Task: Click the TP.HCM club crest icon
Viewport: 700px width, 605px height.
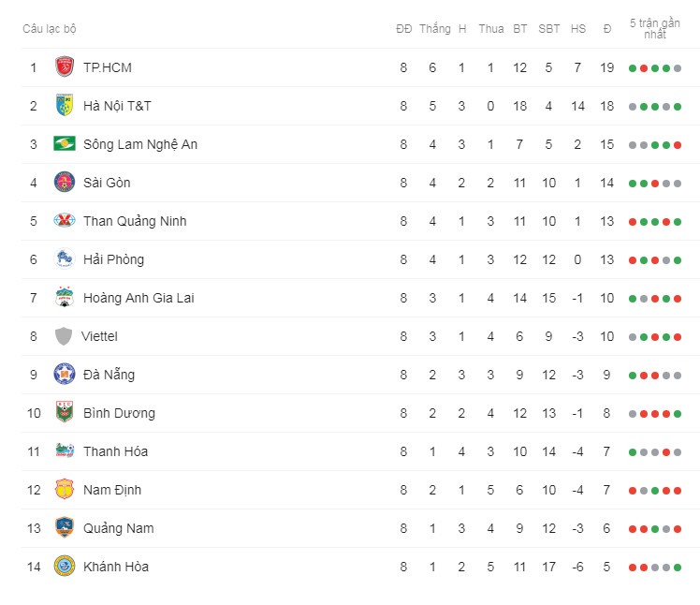Action: [65, 67]
